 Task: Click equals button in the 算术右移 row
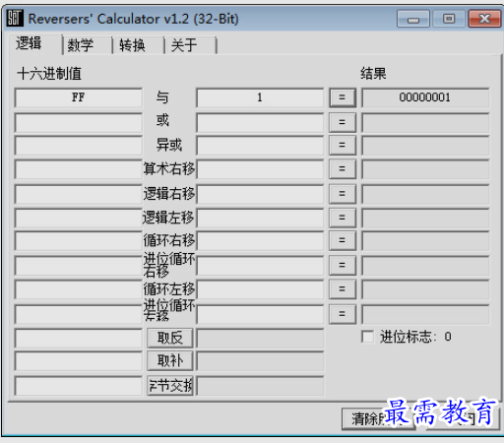pyautogui.click(x=343, y=169)
